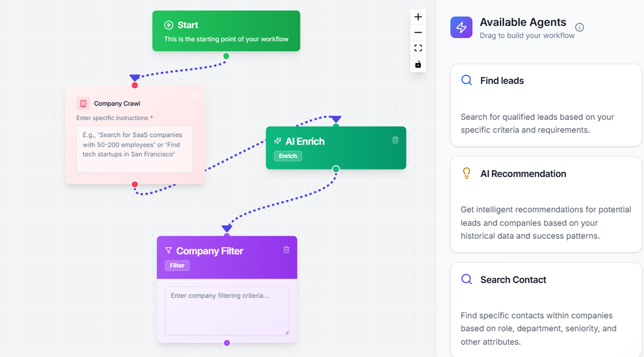This screenshot has height=357, width=644.
Task: Click the green Start node output handle
Action: [x=226, y=56]
